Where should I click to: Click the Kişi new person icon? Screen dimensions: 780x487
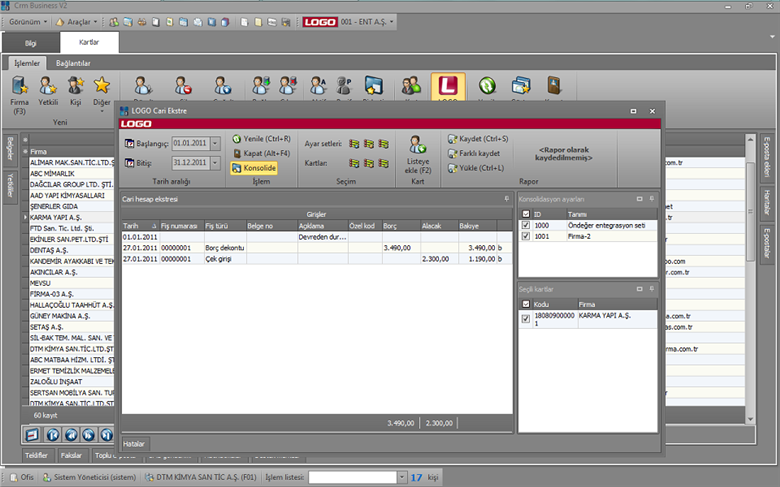(x=76, y=86)
